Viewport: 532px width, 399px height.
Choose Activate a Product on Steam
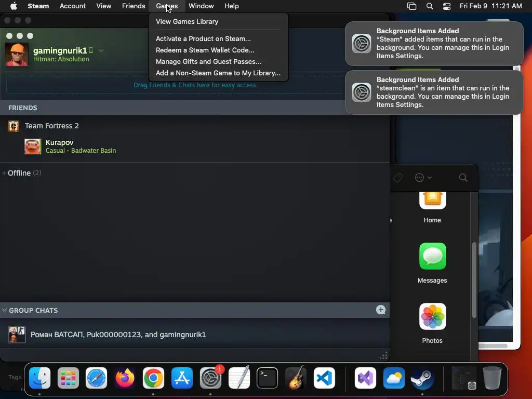coord(219,38)
